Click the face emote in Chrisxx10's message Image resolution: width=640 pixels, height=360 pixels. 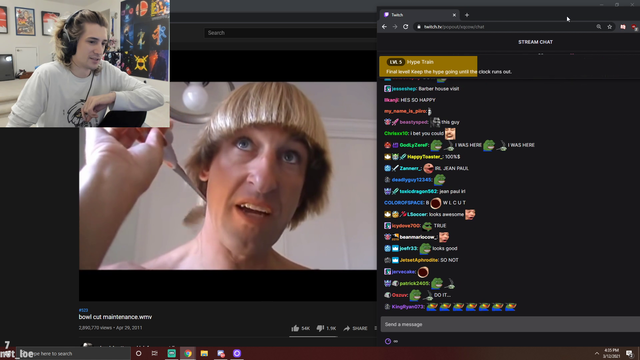[x=450, y=133]
